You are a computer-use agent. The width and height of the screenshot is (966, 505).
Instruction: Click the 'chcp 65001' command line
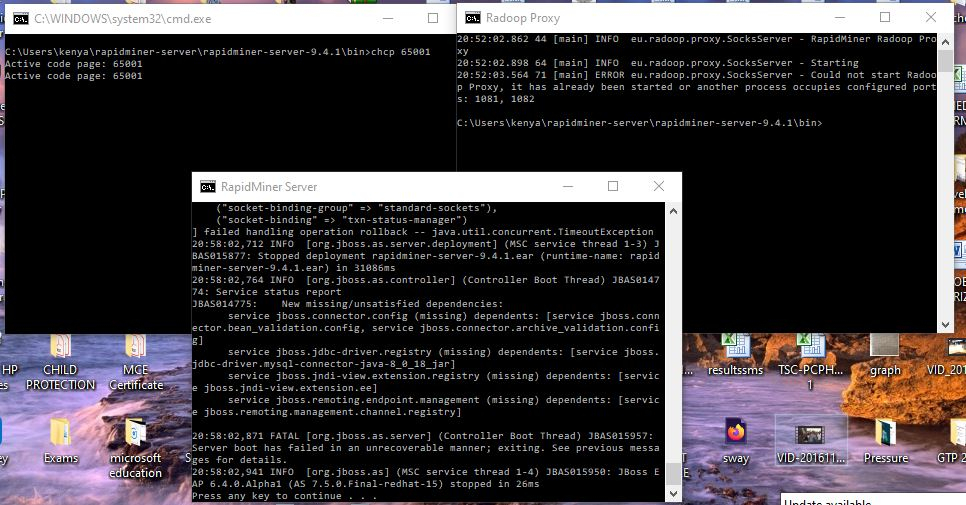[x=217, y=52]
